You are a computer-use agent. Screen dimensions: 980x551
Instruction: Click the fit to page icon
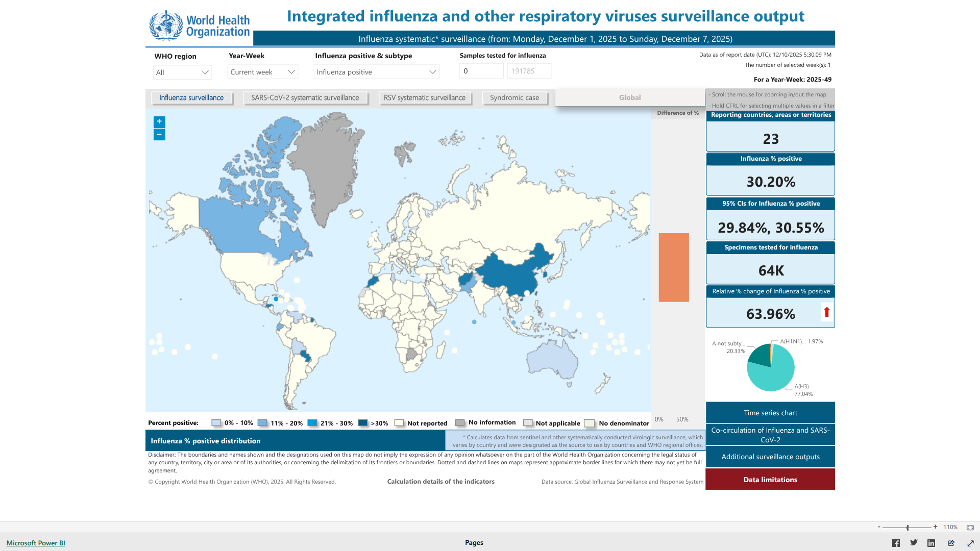pyautogui.click(x=970, y=527)
